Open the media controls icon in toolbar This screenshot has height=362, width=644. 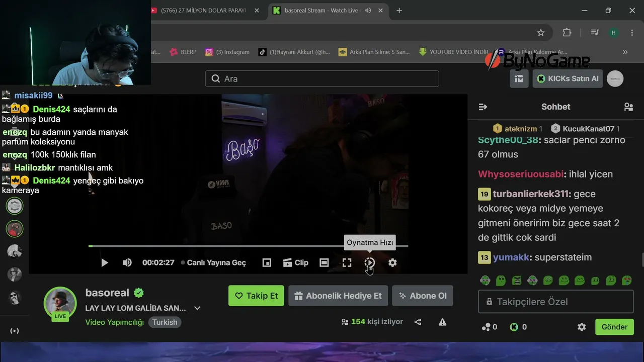595,33
